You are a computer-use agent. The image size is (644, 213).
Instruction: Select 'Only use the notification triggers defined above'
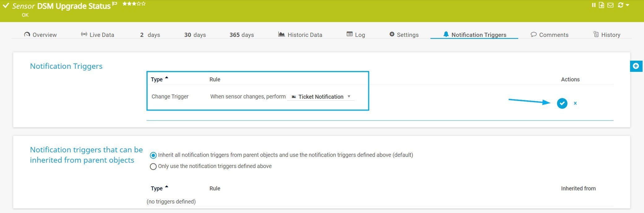tap(153, 167)
